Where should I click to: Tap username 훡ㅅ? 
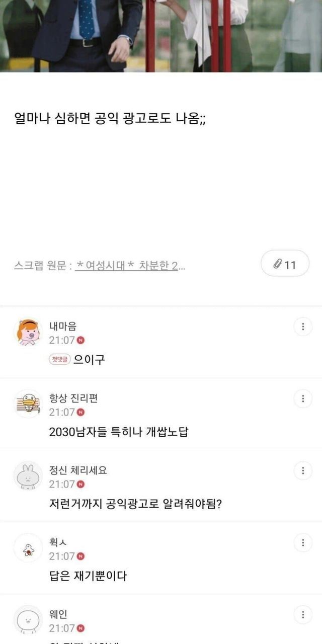(x=58, y=542)
